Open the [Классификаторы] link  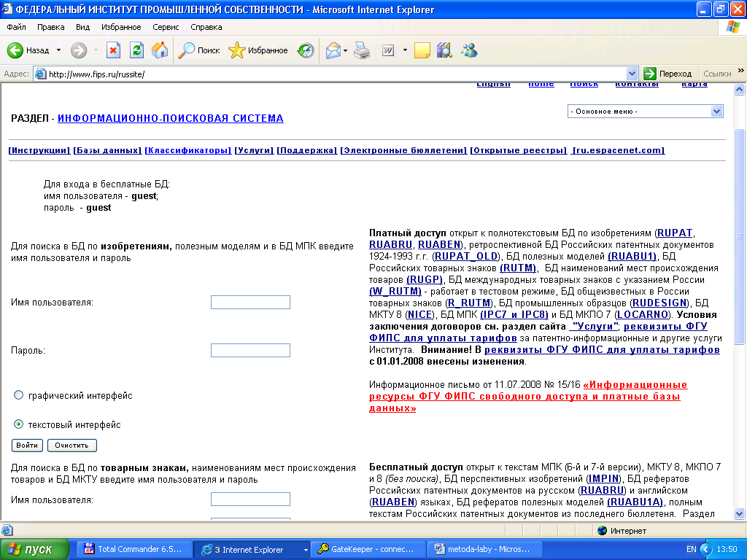(188, 150)
